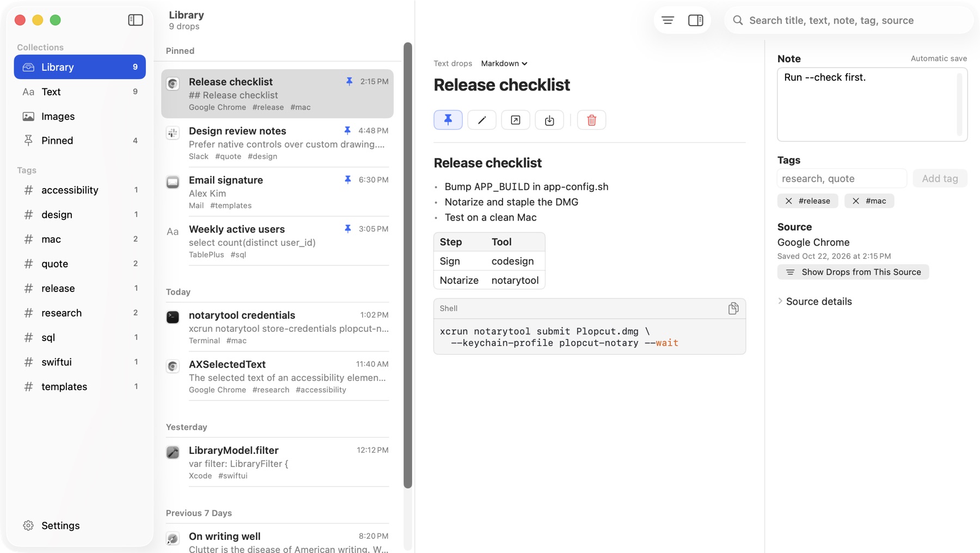The height and width of the screenshot is (553, 980).
Task: Remove the #release tag
Action: coord(789,201)
